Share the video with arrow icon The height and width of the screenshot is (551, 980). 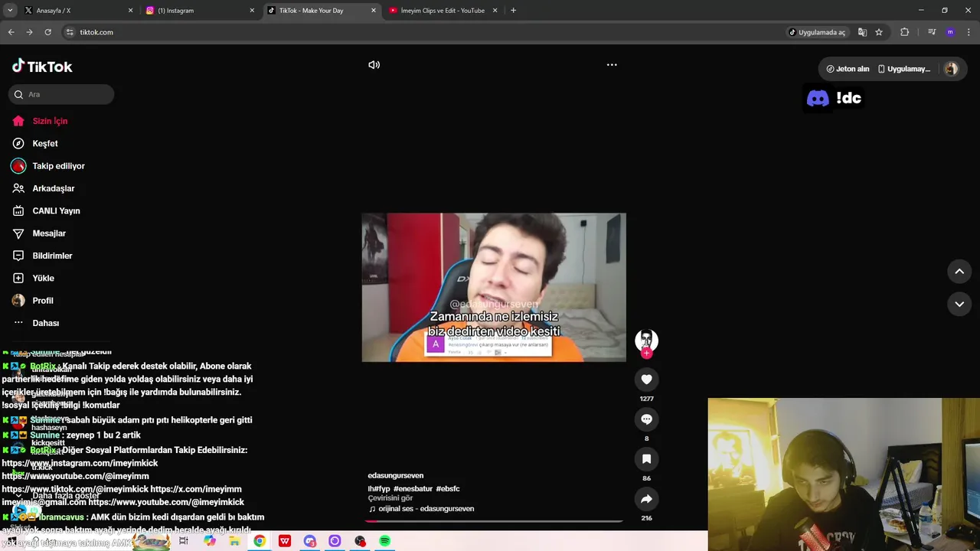coord(646,499)
